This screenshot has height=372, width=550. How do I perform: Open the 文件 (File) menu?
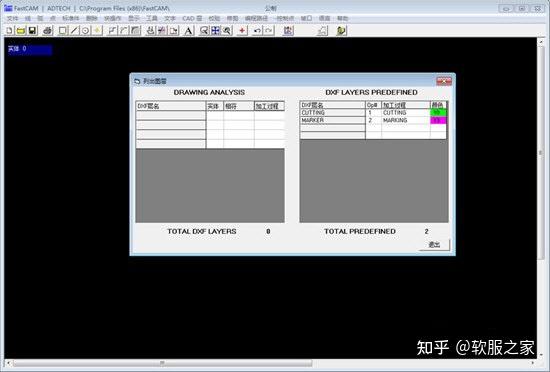(x=12, y=18)
